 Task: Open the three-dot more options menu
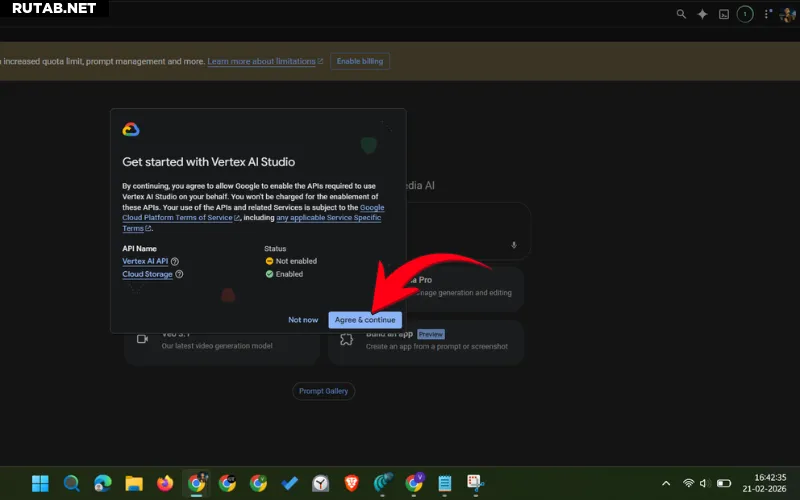coord(766,14)
